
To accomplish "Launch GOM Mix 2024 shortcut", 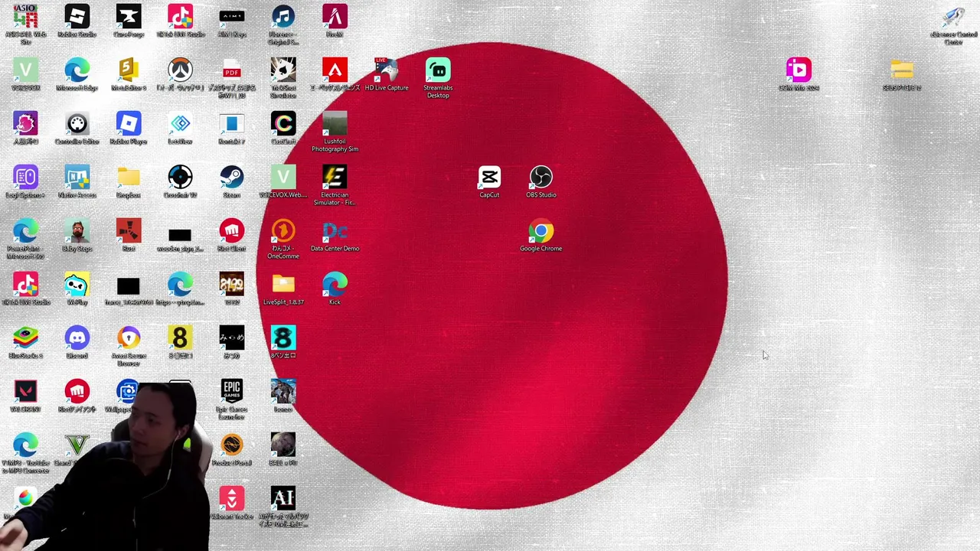I will point(799,70).
